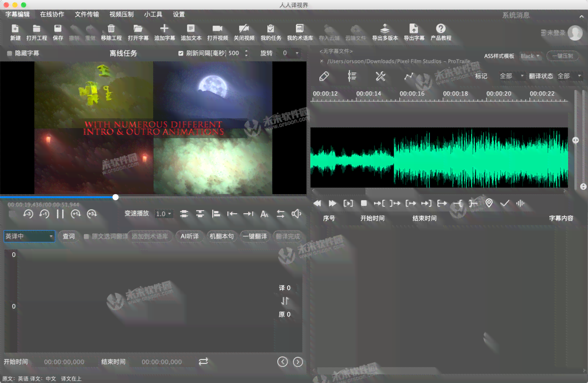Open the 设置 menu
Screen dimensions: 588x383
pos(179,14)
